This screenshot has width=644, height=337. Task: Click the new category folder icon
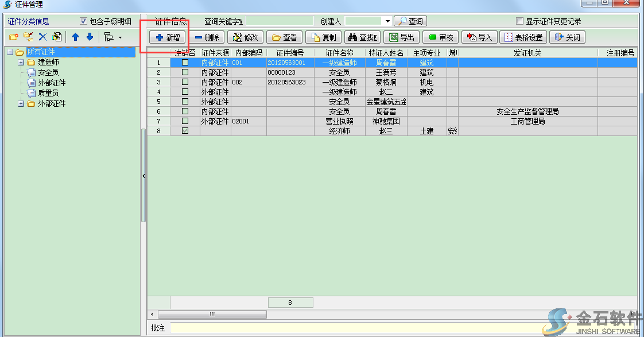(14, 37)
